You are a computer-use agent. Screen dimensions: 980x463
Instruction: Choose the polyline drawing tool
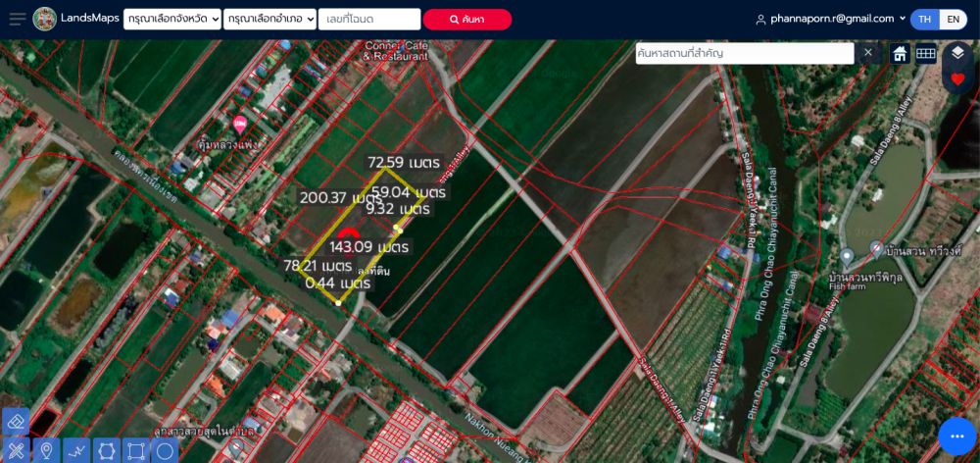pyautogui.click(x=75, y=450)
